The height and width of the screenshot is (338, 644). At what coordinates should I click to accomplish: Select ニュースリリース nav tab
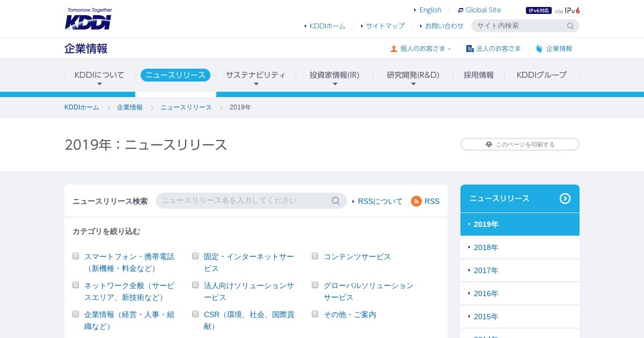pos(175,75)
